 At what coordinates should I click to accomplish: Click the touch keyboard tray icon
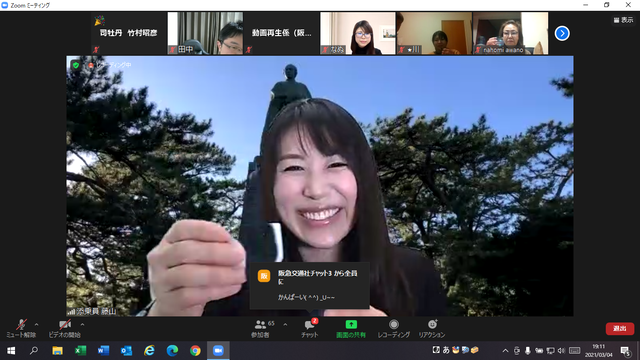click(x=574, y=351)
